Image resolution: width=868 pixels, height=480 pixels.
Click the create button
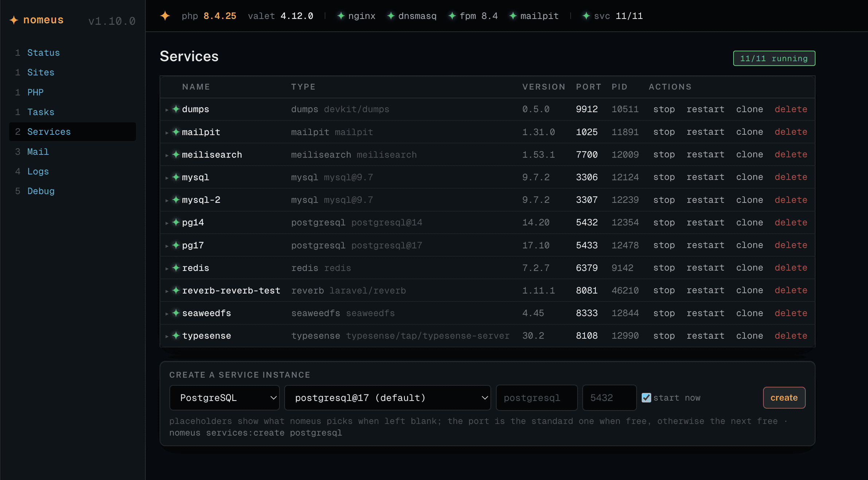[784, 398]
